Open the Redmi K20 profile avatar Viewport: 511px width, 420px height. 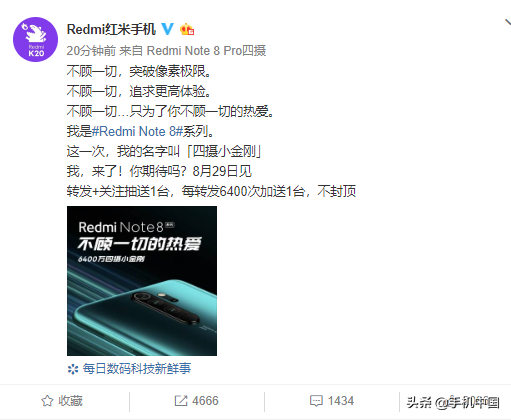tap(35, 40)
